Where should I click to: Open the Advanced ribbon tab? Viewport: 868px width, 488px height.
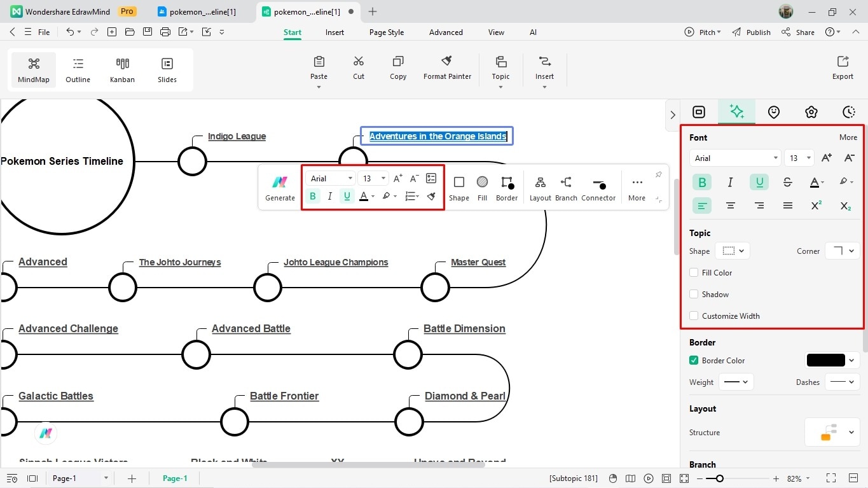coord(446,32)
